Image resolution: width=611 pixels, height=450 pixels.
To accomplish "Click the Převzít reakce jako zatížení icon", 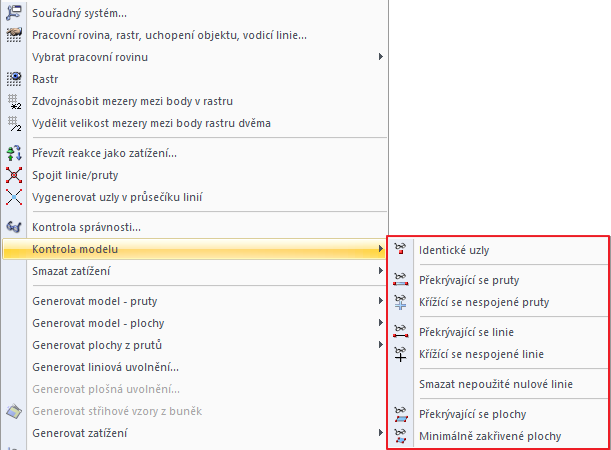I will [14, 154].
